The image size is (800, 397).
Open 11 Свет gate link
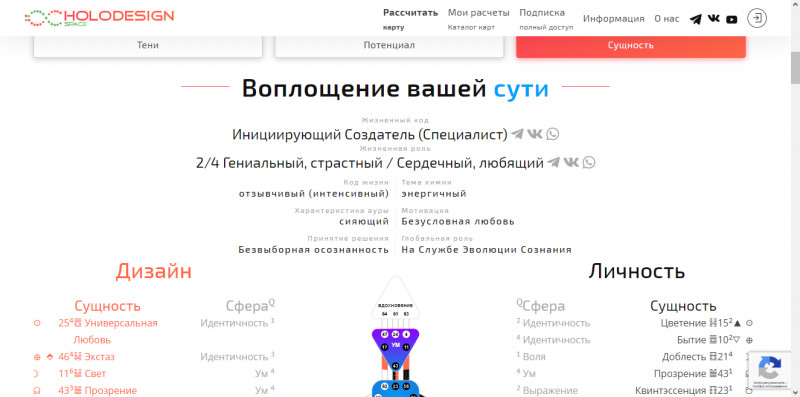(x=82, y=374)
